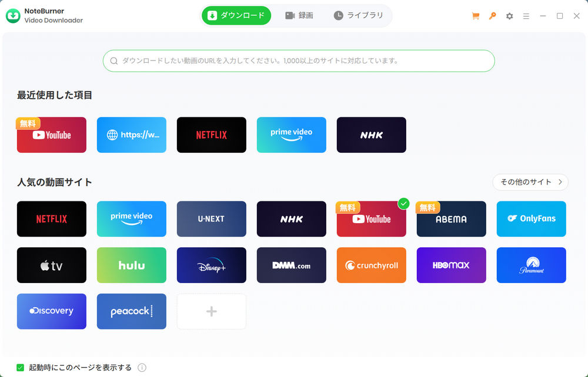
Task: Select the U-NEXT site tile
Action: pyautogui.click(x=212, y=218)
